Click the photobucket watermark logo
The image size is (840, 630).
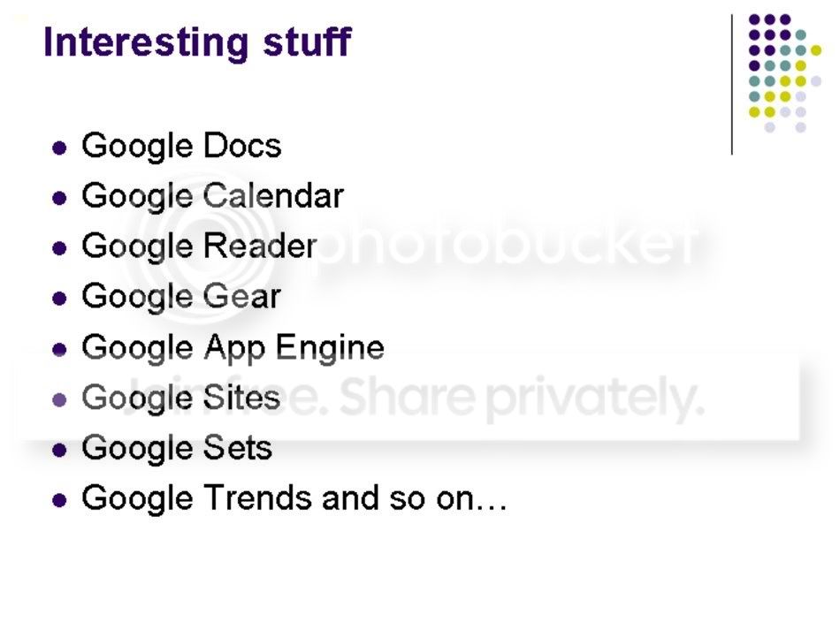[416, 244]
